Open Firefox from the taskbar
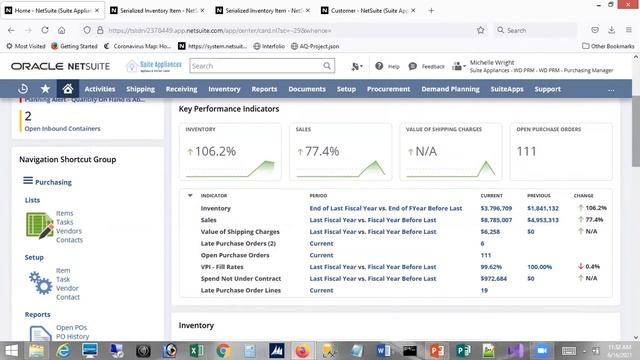Screen dimensions: 640x360 [302, 351]
